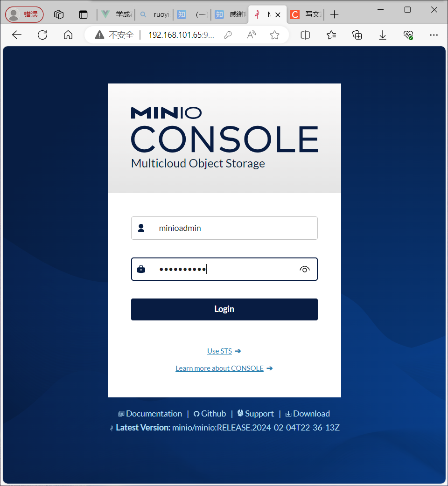This screenshot has height=486, width=448.
Task: Switch to the 学成 tab
Action: (x=117, y=14)
